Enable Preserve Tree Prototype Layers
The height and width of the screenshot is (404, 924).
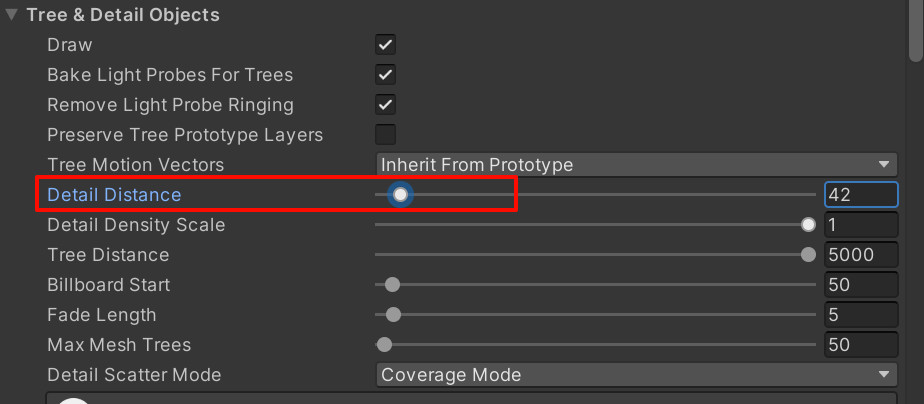[x=385, y=135]
